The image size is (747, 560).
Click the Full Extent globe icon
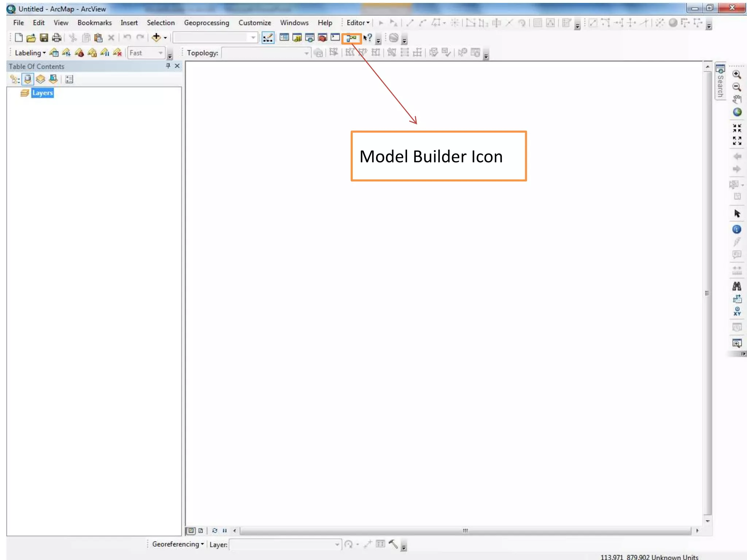point(737,112)
